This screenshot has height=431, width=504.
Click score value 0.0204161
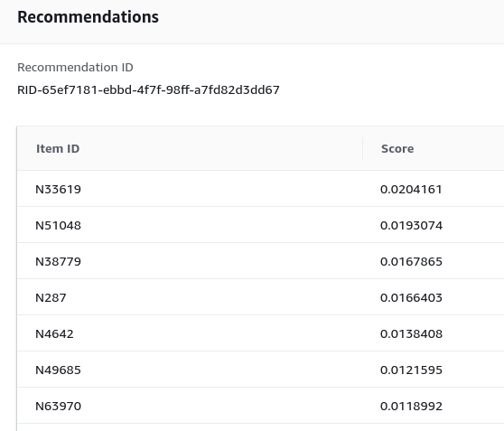[411, 189]
